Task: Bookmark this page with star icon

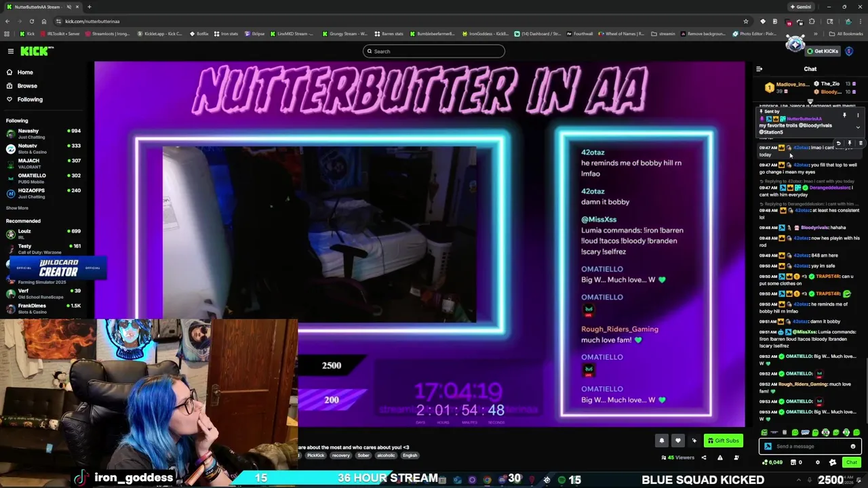Action: click(x=746, y=21)
